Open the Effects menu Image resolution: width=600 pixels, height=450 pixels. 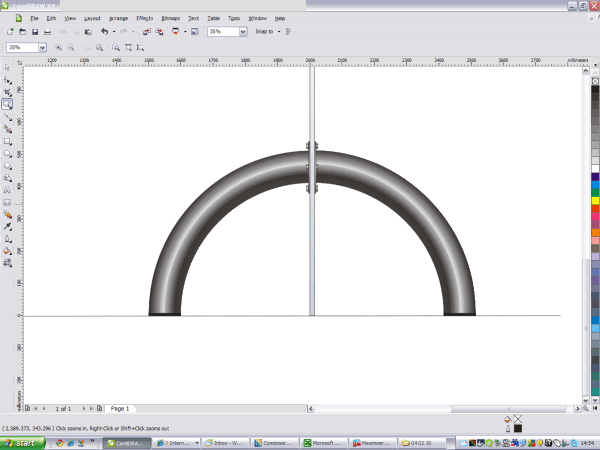click(144, 18)
